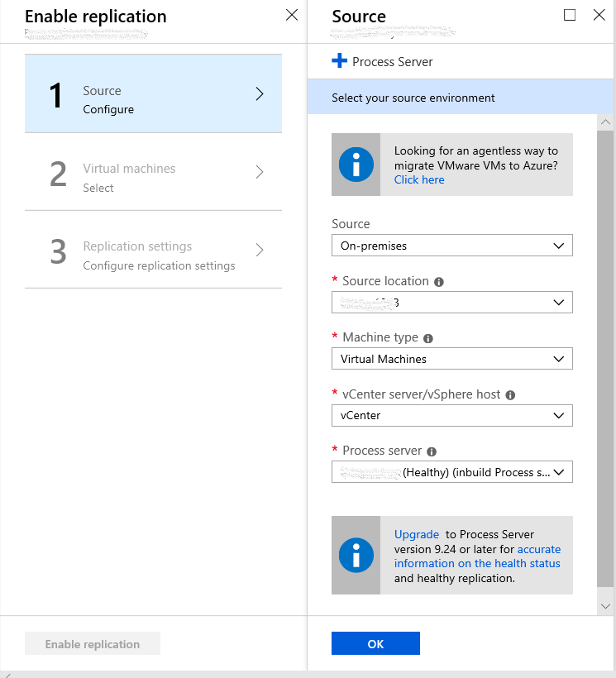Open the Click here agentless migration link
Viewport: 616px width, 678px height.
[418, 179]
